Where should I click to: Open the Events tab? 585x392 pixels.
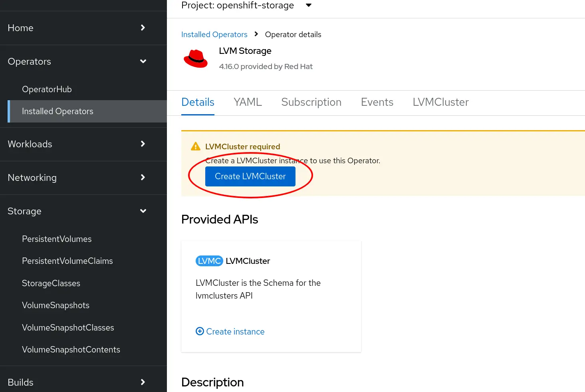coord(377,103)
